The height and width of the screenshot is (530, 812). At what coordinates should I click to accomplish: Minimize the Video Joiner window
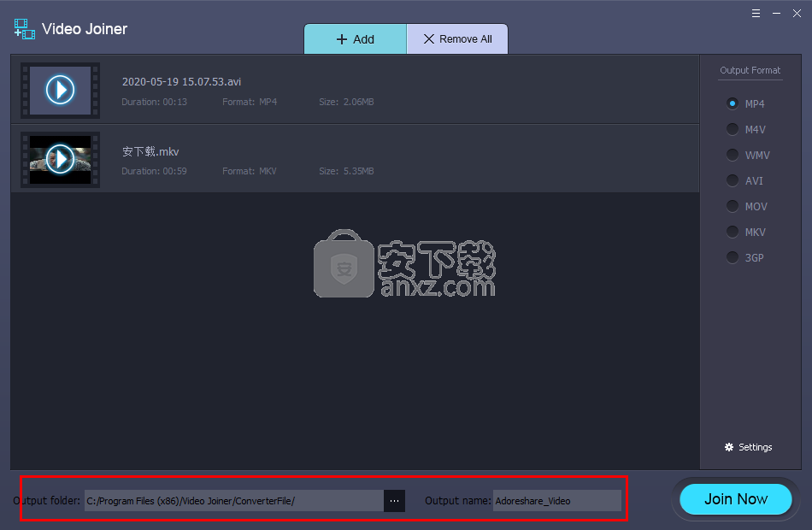click(x=776, y=14)
